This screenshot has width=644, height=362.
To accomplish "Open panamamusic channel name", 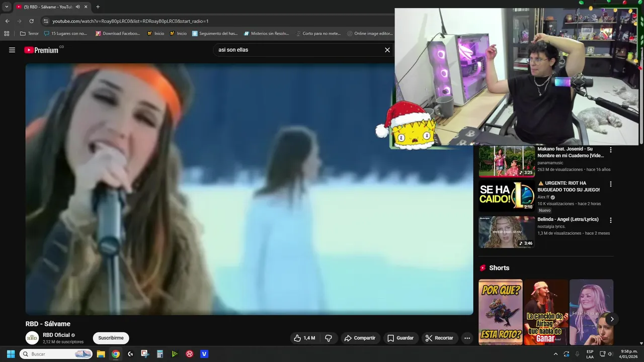I will pyautogui.click(x=550, y=163).
